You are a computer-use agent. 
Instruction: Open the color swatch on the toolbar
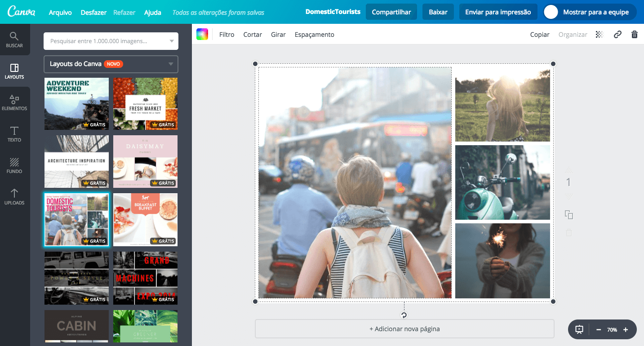202,34
